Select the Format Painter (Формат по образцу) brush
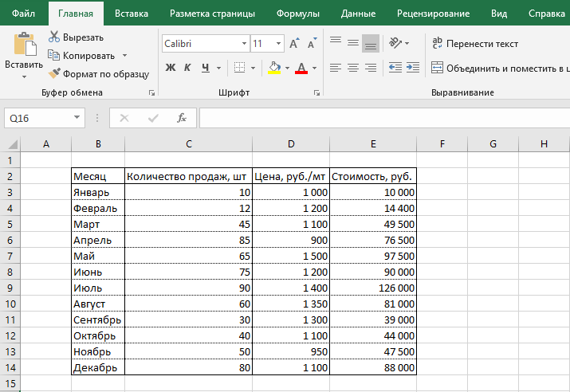Viewport: 570px width, 392px height. (x=54, y=73)
